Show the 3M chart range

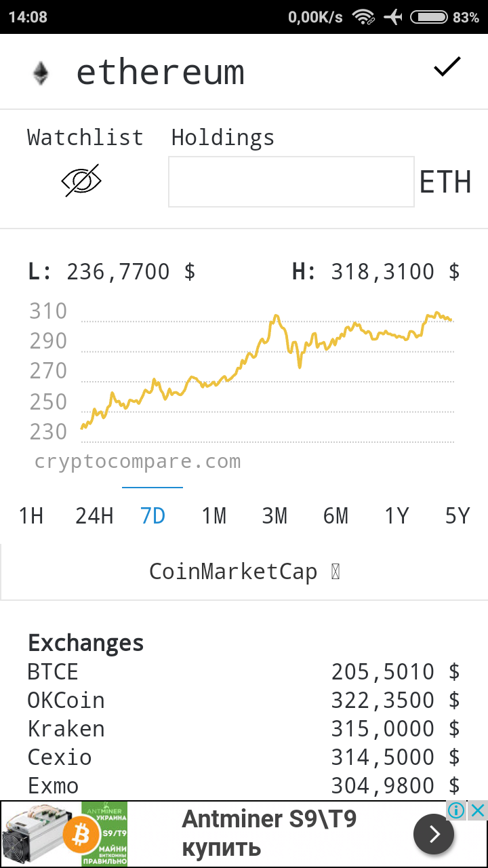tap(274, 516)
